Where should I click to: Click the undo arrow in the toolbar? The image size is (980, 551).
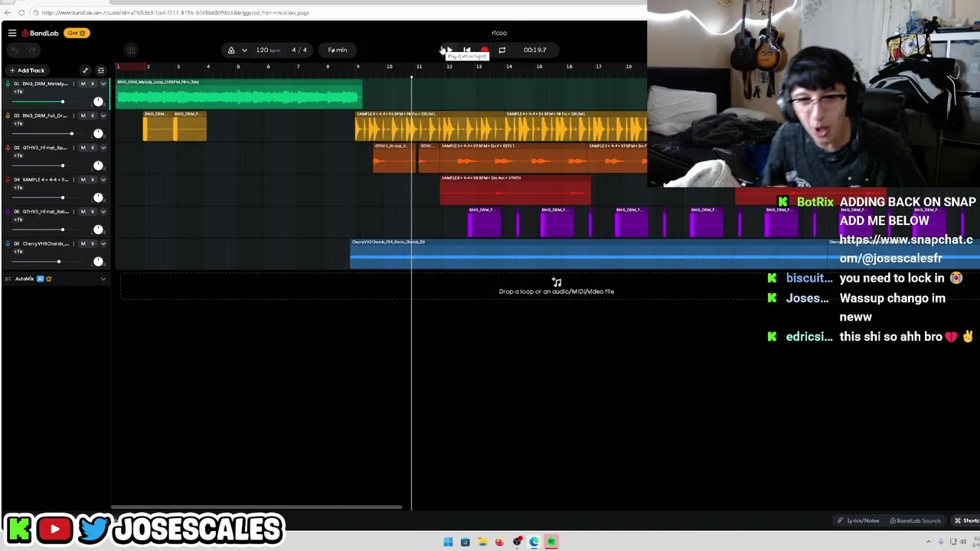point(15,51)
